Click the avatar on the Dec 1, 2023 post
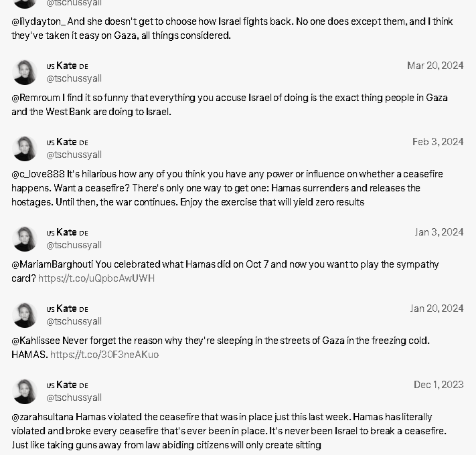Viewport: 476px width, 455px height. click(x=25, y=391)
